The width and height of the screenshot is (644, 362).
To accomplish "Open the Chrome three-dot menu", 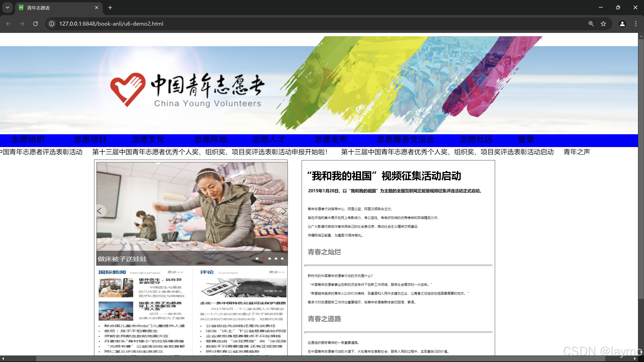I will pos(636,24).
